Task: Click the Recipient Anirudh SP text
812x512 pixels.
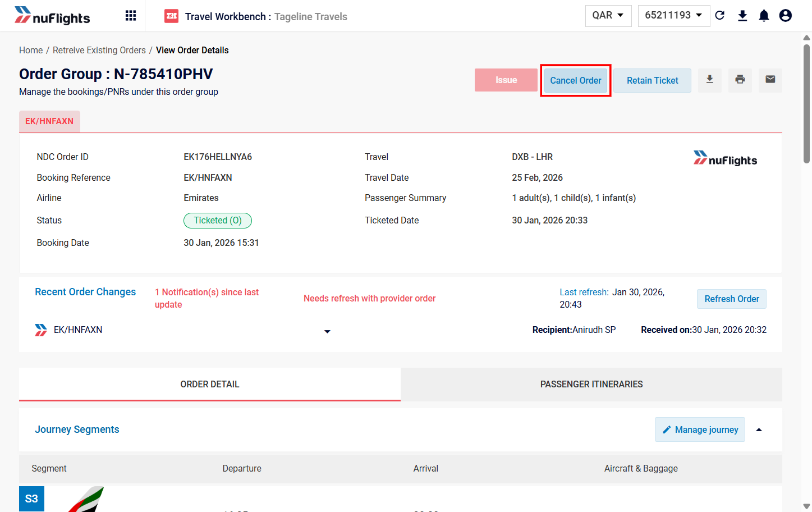Action: [x=574, y=330]
